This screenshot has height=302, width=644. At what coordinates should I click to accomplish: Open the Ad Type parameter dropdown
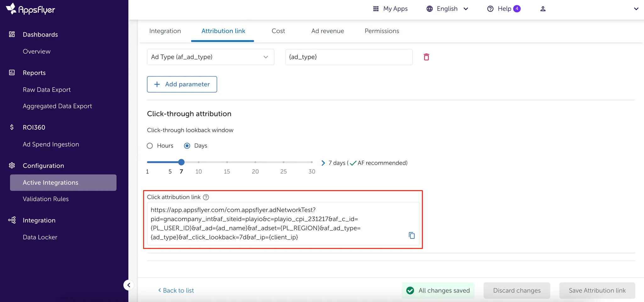[x=211, y=57]
